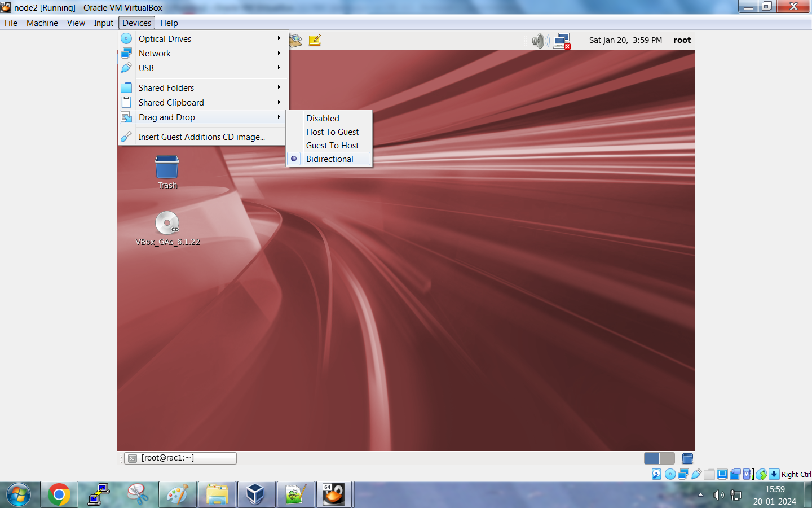Click the mouse integration status bar icon
812x508 pixels.
tap(761, 474)
